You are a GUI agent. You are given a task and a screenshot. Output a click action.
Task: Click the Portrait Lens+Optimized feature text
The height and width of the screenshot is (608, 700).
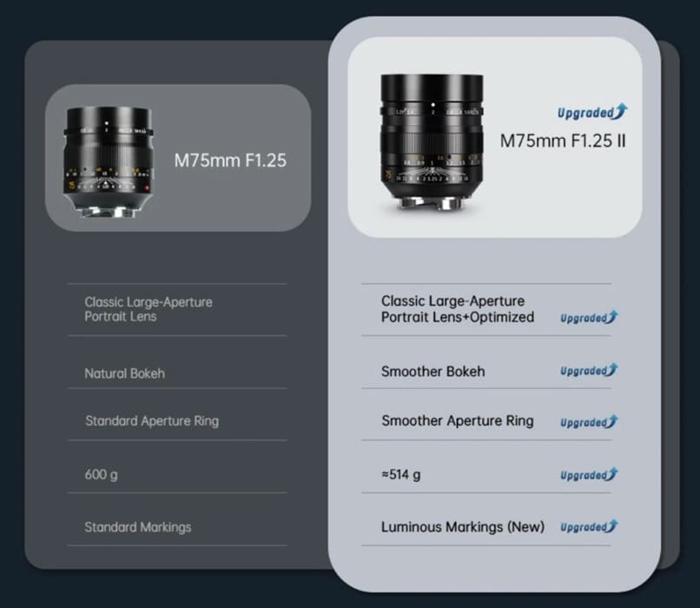[x=457, y=309]
